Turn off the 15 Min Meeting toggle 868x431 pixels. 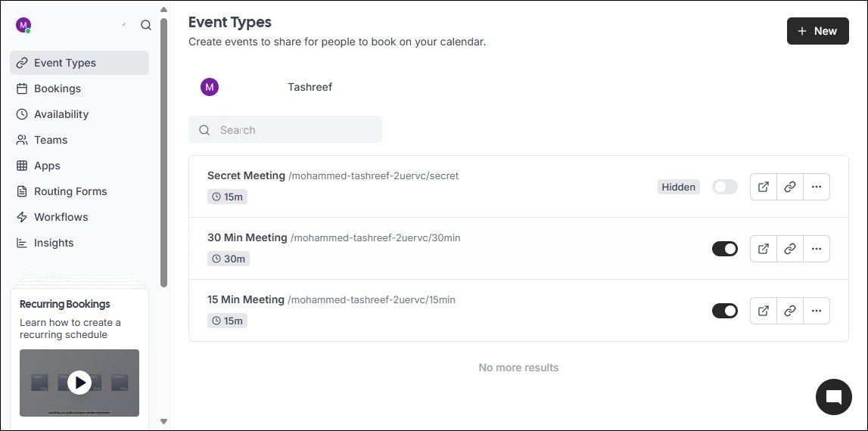point(725,311)
